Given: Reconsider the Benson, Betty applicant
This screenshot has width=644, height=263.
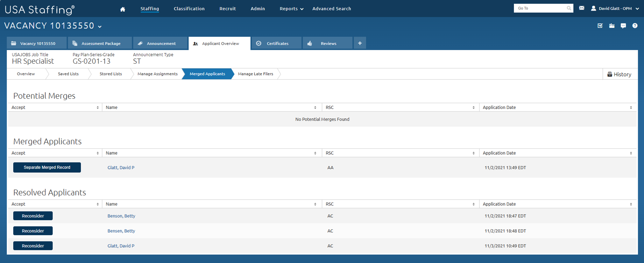Looking at the screenshot, I should point(33,216).
